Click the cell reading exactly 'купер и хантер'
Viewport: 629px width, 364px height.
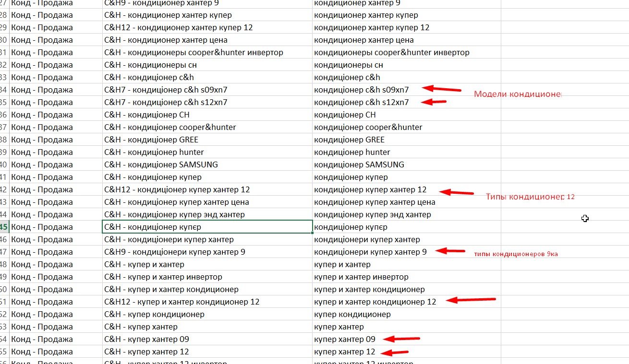pyautogui.click(x=407, y=264)
